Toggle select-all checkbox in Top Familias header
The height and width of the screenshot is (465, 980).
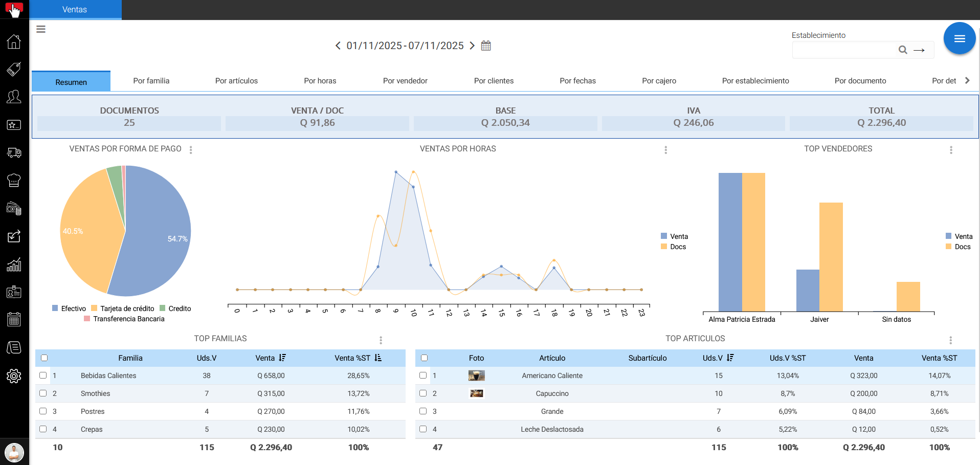(x=44, y=358)
